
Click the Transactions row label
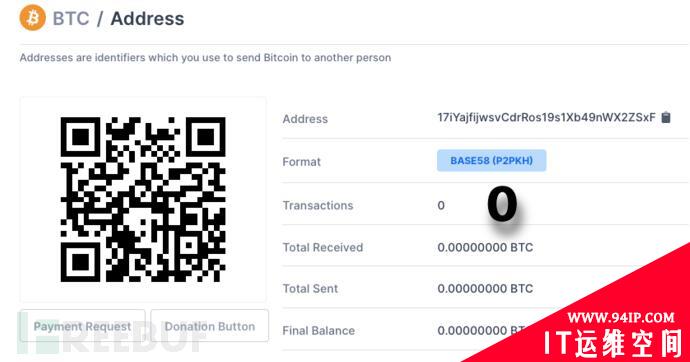pos(318,205)
